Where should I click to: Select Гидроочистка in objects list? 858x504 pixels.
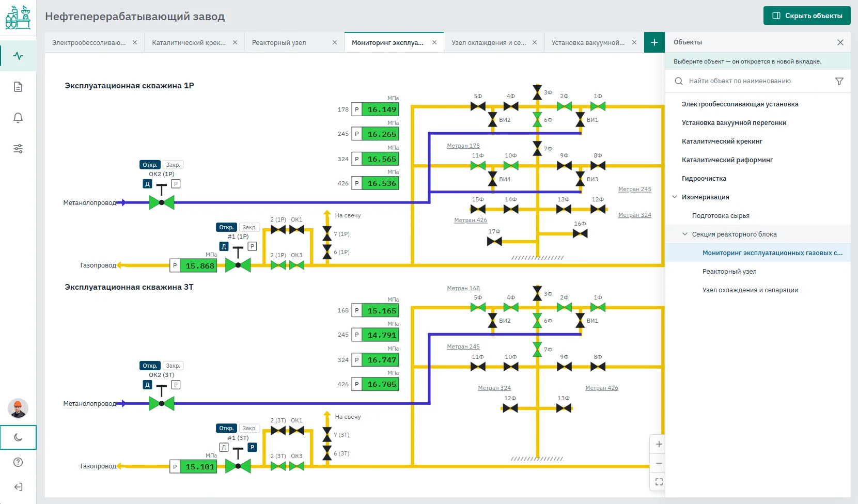point(704,178)
